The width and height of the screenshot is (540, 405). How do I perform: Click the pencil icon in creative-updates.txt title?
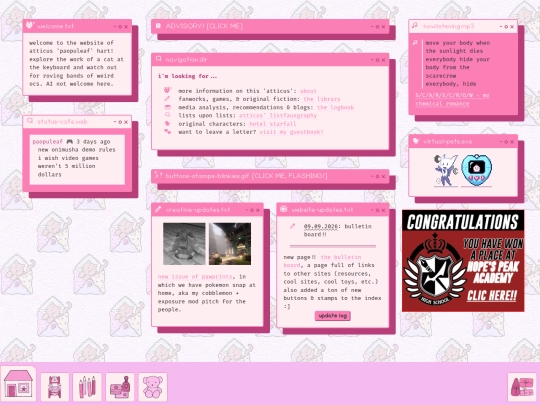tap(158, 209)
